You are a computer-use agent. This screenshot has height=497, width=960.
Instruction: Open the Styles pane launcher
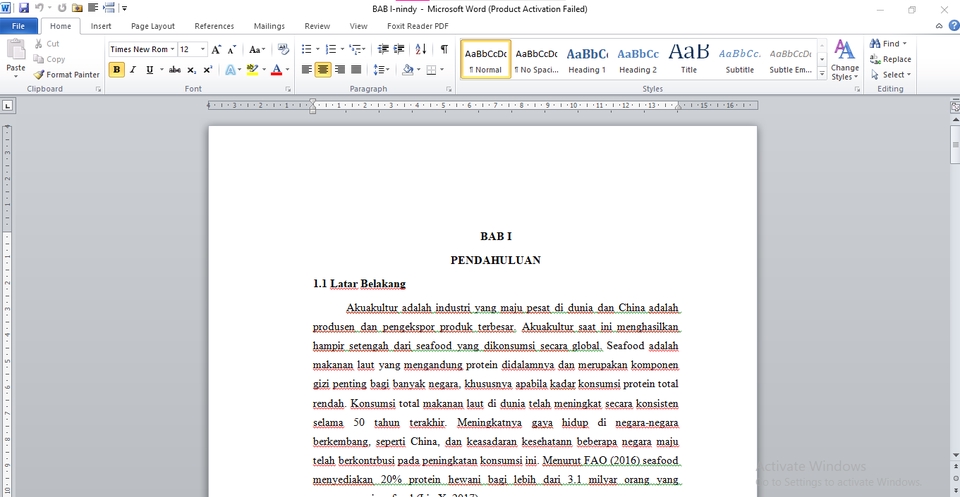click(x=857, y=89)
